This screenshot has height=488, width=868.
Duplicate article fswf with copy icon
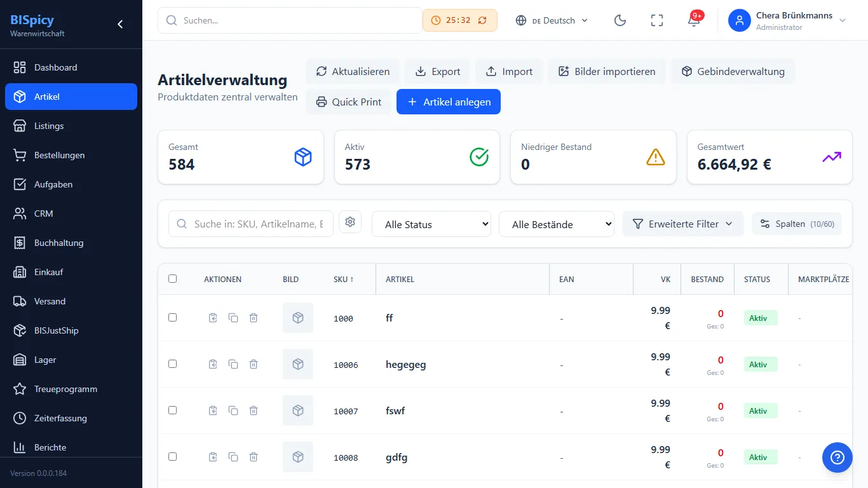click(233, 410)
